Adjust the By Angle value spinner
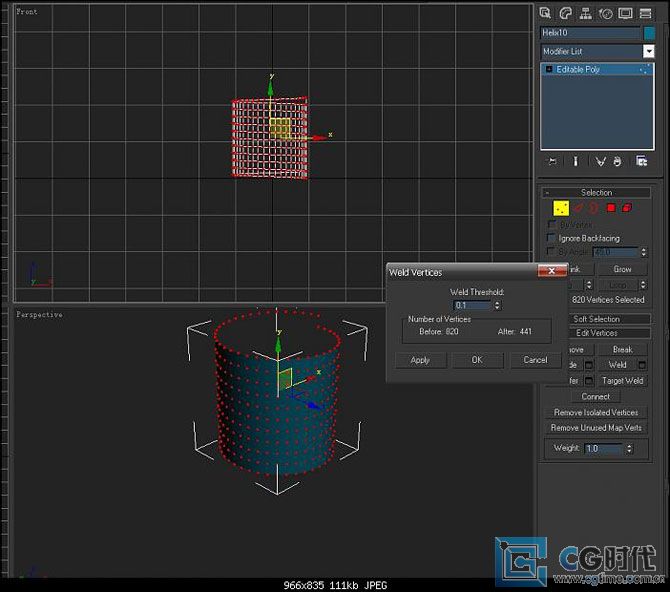This screenshot has height=592, width=670. (644, 252)
